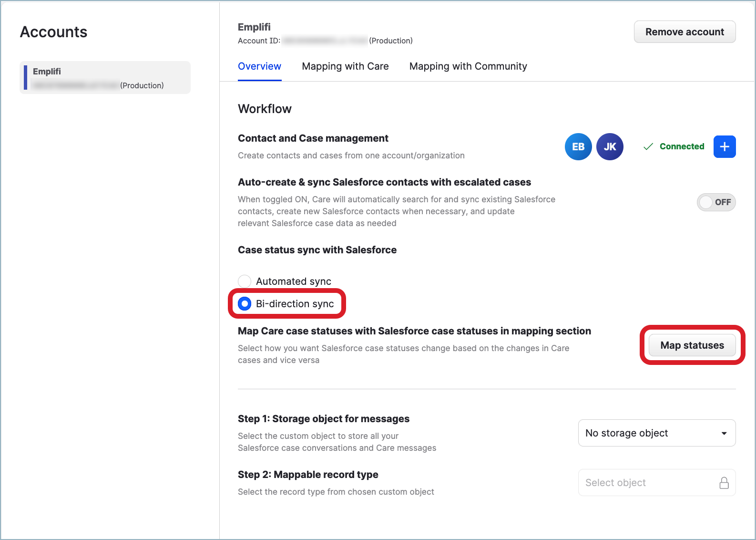This screenshot has height=540, width=756.
Task: Click 'Select the record type from chosen custom object'
Action: tap(336, 492)
